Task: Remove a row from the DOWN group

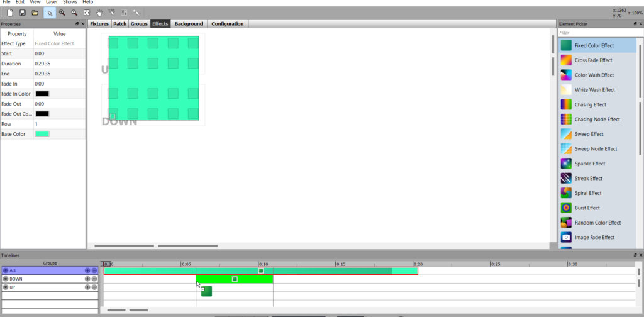Action: 94,279
